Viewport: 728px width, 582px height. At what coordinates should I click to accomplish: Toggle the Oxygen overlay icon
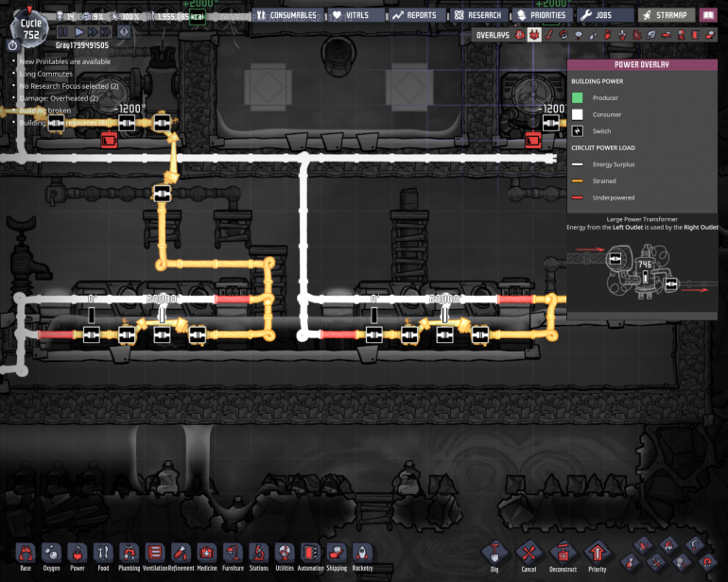click(x=519, y=35)
